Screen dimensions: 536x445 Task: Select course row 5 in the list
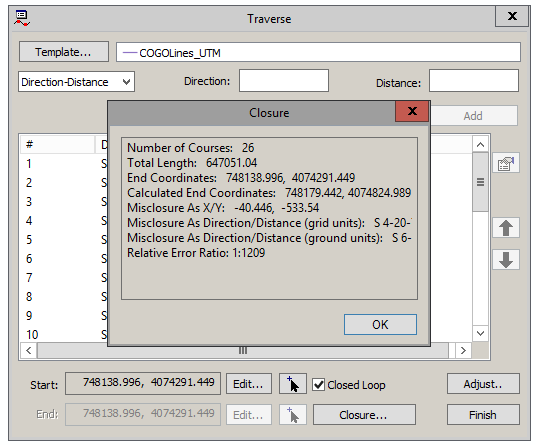click(64, 240)
